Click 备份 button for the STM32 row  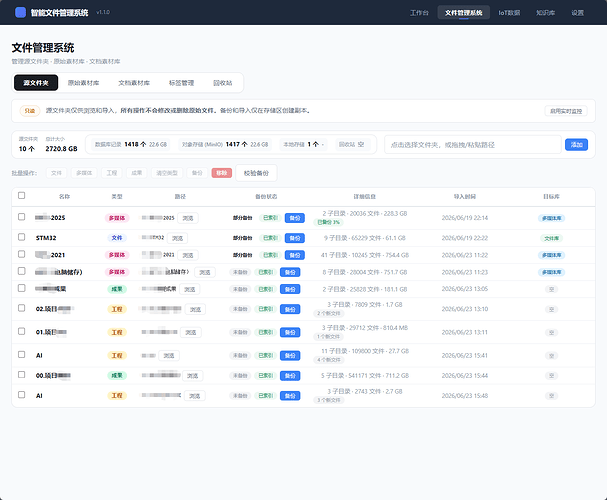(x=295, y=238)
